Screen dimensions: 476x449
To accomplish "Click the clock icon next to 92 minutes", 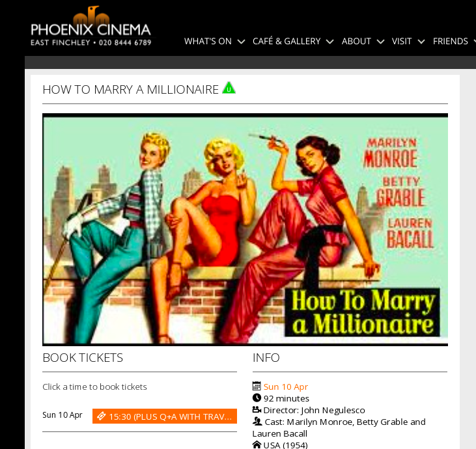I will [x=257, y=398].
